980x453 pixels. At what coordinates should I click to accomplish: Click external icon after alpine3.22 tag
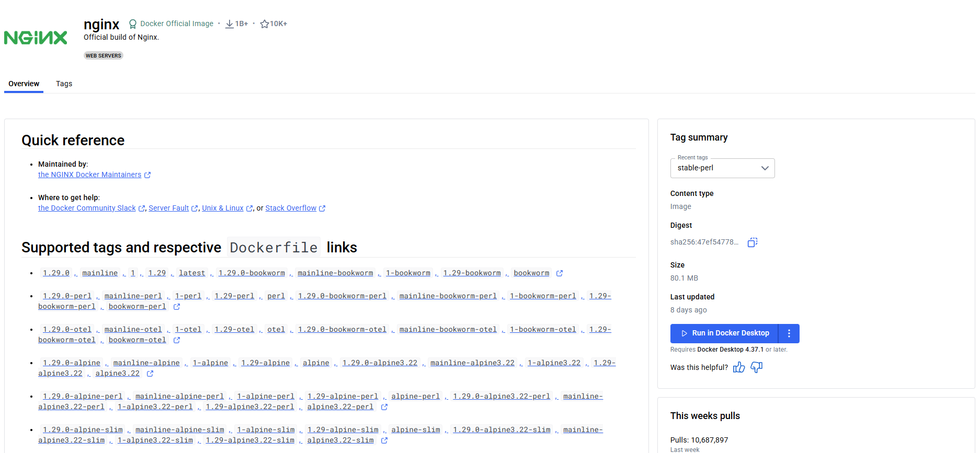(150, 374)
